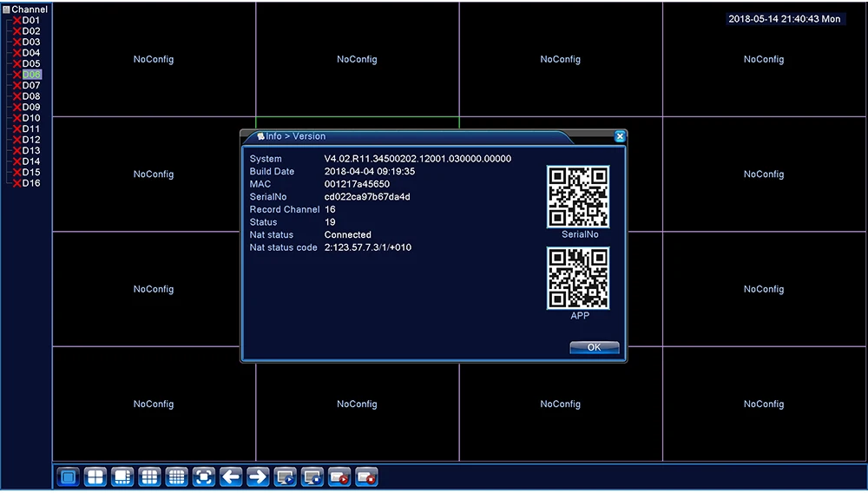Toggle full-screen display icon
Viewport: 868px width, 493px height.
click(204, 477)
